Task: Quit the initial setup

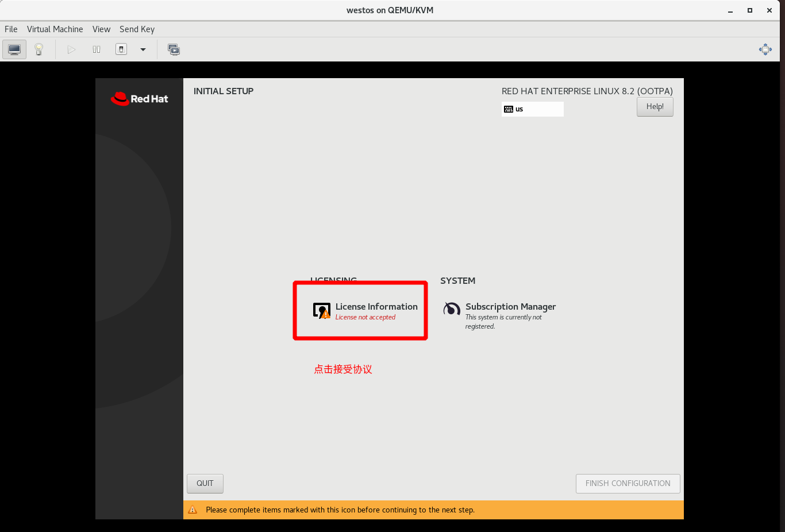Action: tap(205, 484)
